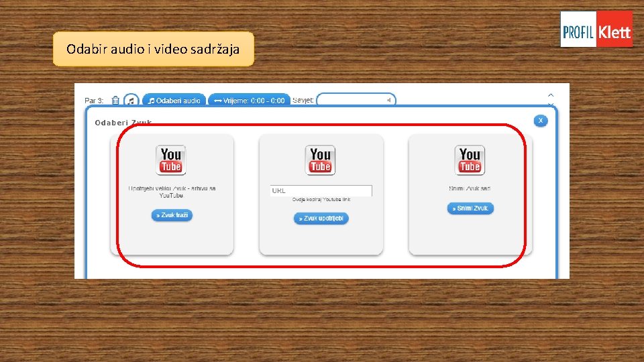Click into the URL field
The height and width of the screenshot is (362, 644).
321,190
